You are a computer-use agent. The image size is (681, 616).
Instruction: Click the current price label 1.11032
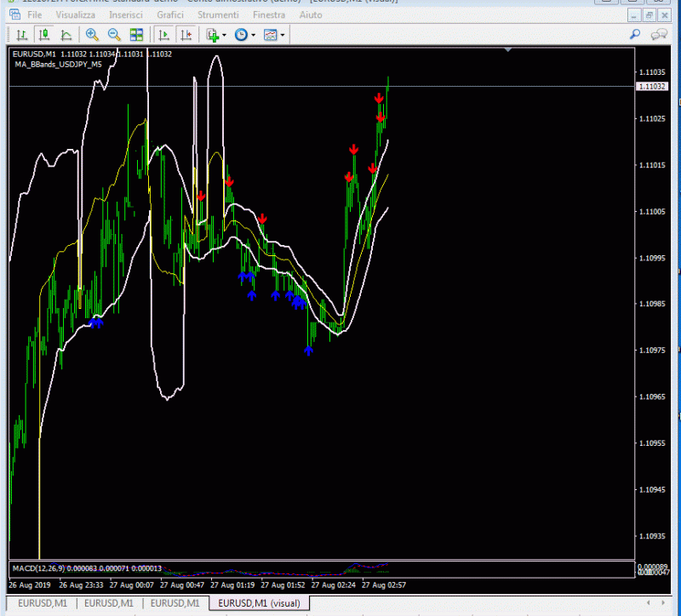[652, 87]
